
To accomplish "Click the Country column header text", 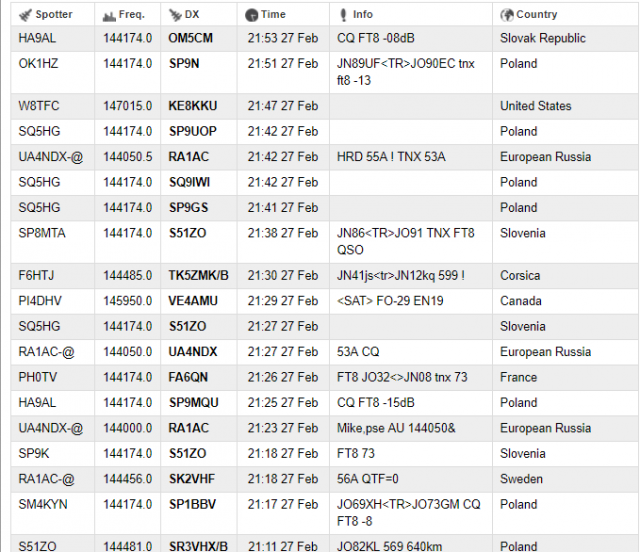I will pos(537,15).
